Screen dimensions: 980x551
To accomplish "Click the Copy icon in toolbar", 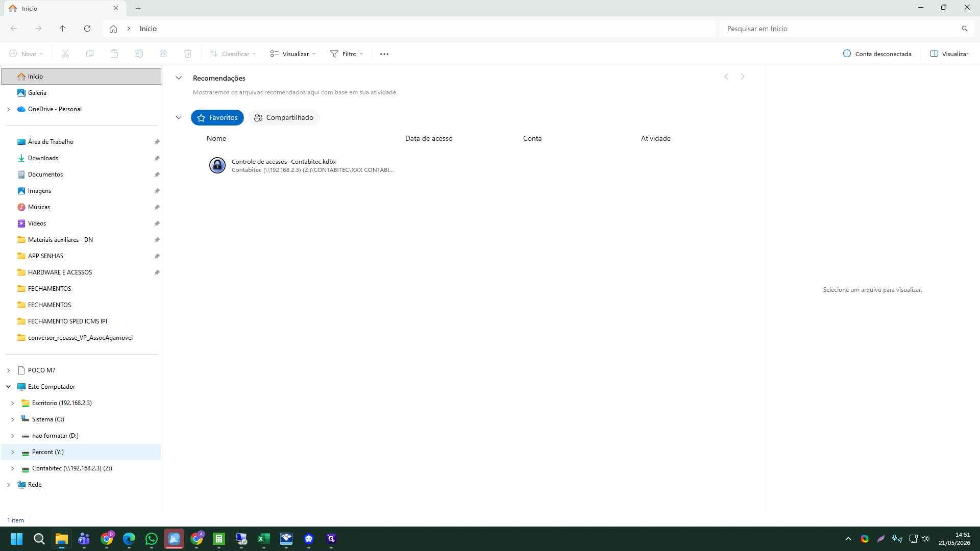I will point(90,54).
